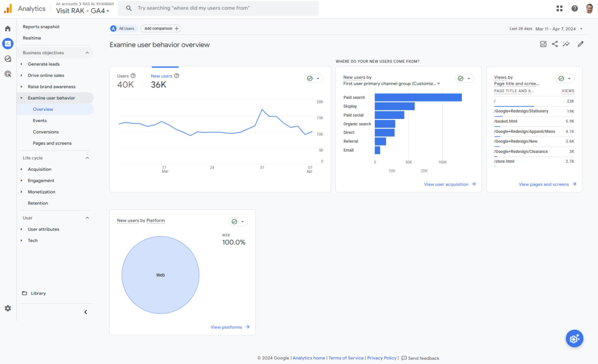Select the Users metric tab

[x=126, y=81]
